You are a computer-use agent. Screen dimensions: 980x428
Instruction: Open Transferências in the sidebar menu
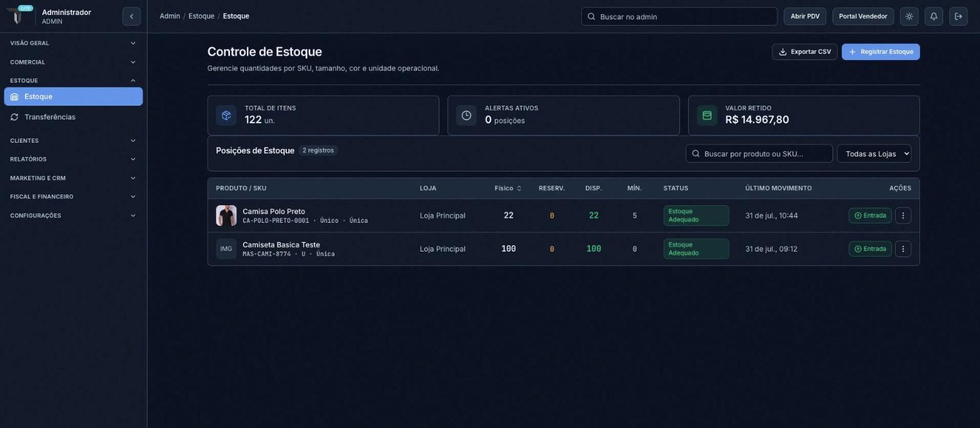tap(73, 117)
